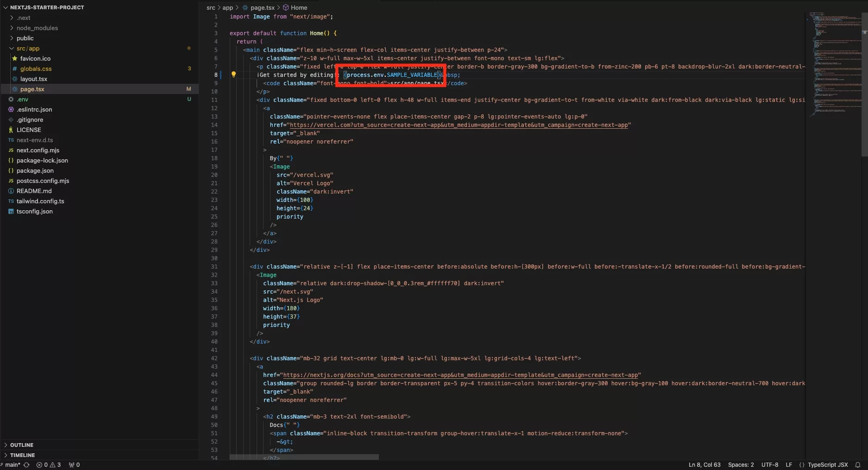Expand the node_modules folder

coord(11,28)
